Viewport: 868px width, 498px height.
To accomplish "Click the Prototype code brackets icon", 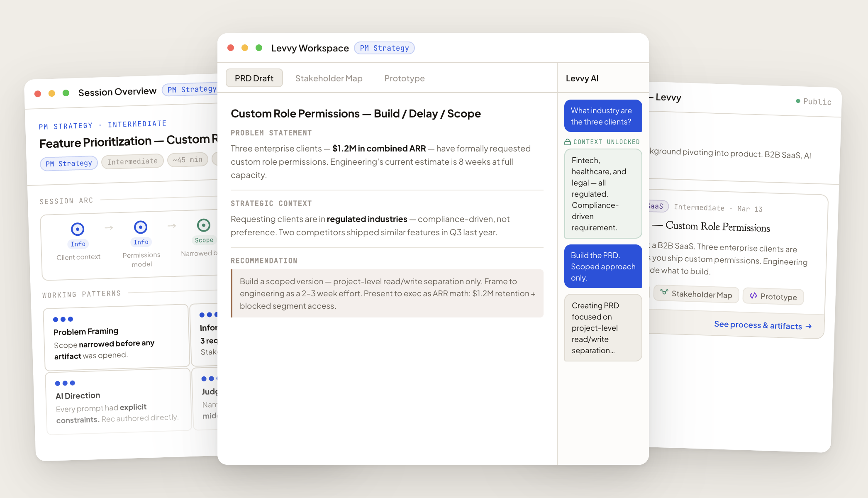I will click(x=754, y=296).
